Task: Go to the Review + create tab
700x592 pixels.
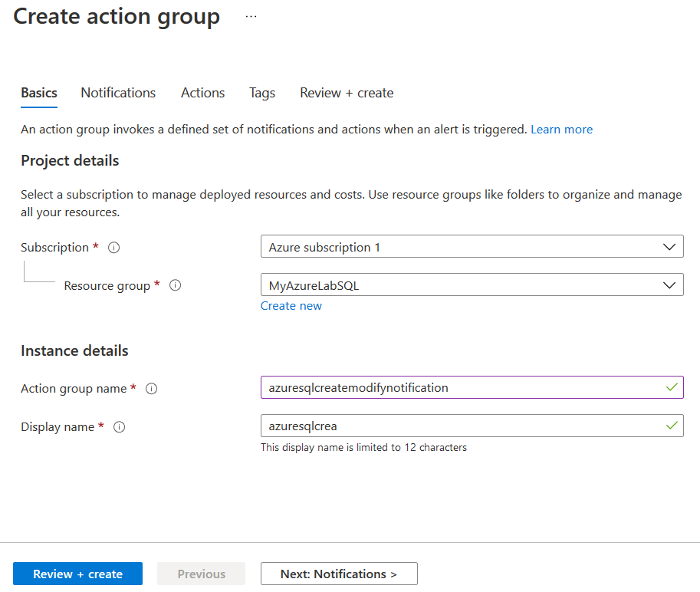Action: pos(347,93)
